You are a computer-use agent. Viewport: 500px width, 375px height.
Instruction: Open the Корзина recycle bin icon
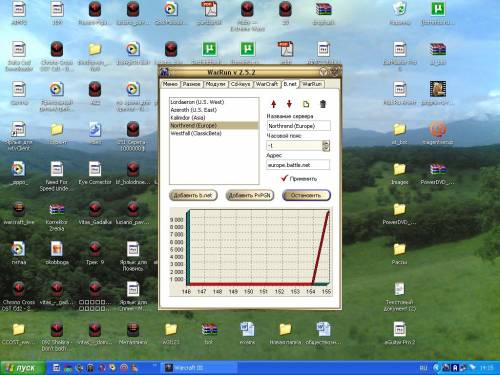click(399, 13)
